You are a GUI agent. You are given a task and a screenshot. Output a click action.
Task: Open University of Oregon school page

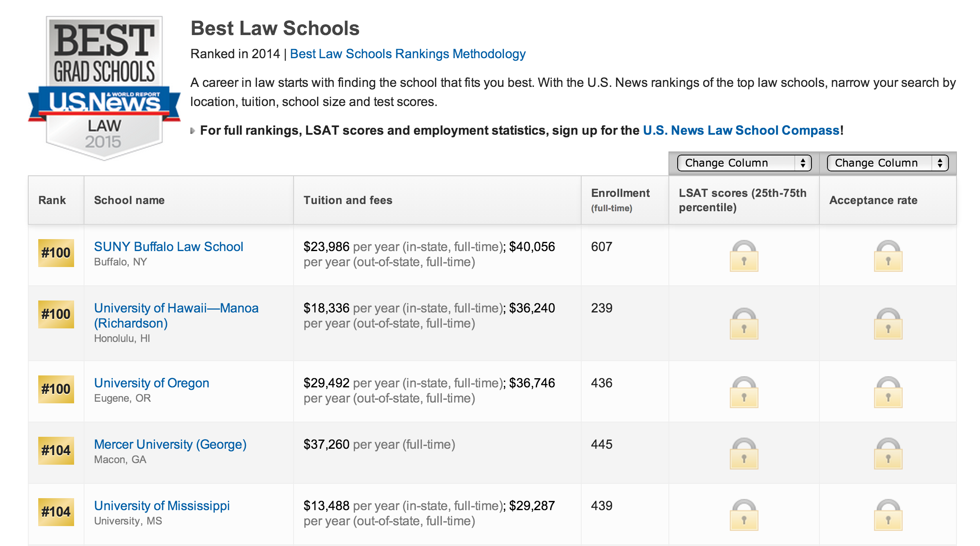tap(151, 383)
